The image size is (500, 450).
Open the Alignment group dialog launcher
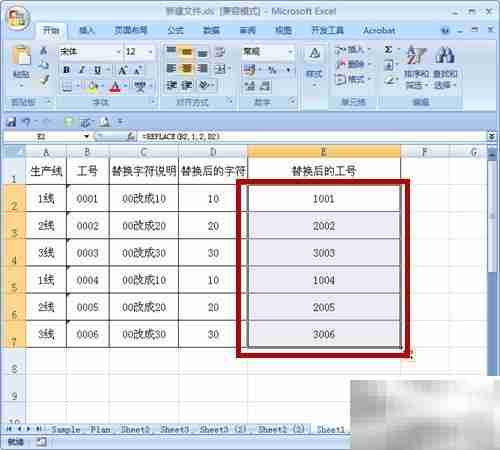[x=230, y=100]
